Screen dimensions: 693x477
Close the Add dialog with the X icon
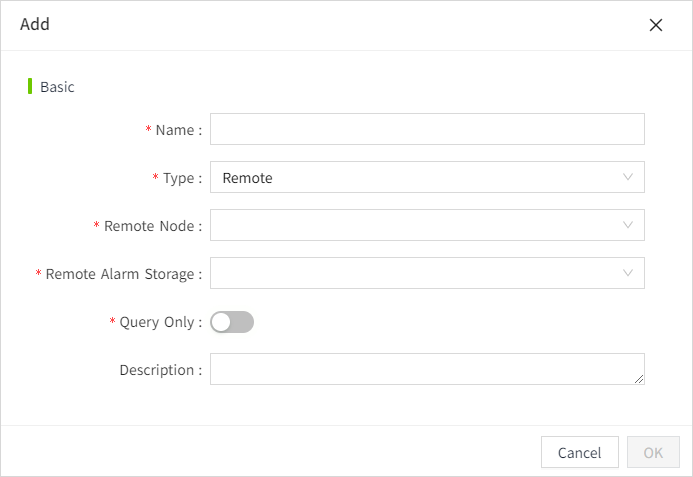[x=656, y=25]
